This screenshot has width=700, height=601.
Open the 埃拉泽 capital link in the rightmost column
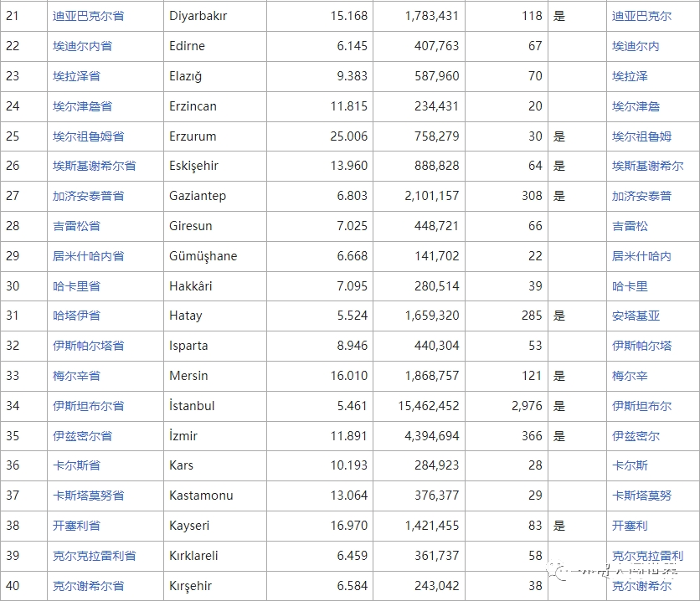tap(630, 76)
